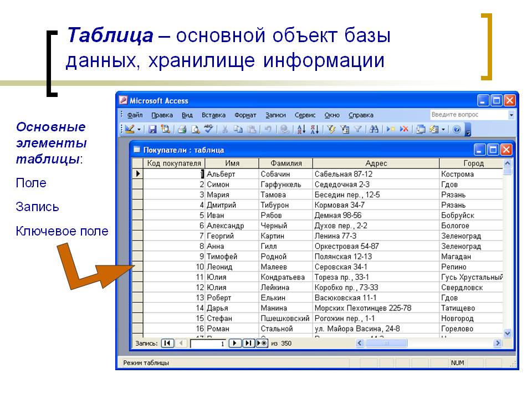Click the Save icon in the toolbar
Viewport: 532px width, 399px height.
coord(152,129)
